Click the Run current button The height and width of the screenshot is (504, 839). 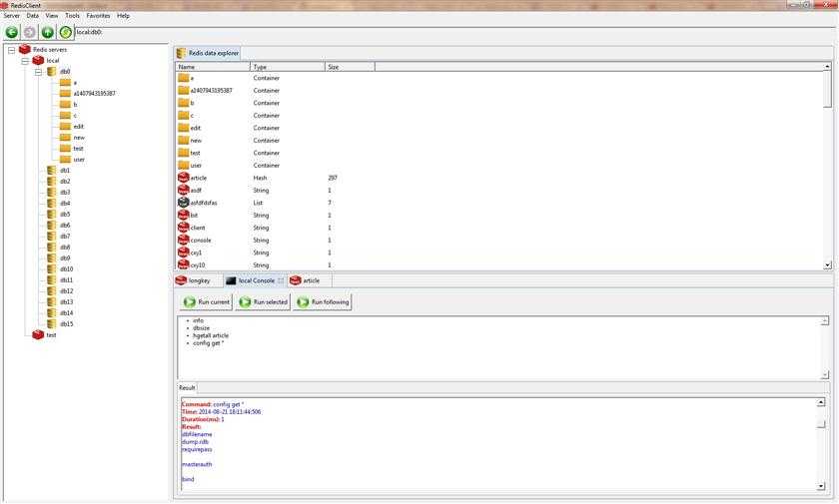(207, 302)
